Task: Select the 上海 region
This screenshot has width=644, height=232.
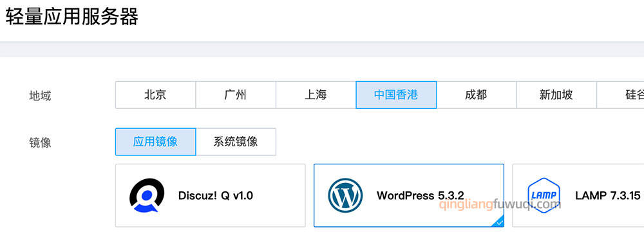Action: 316,95
